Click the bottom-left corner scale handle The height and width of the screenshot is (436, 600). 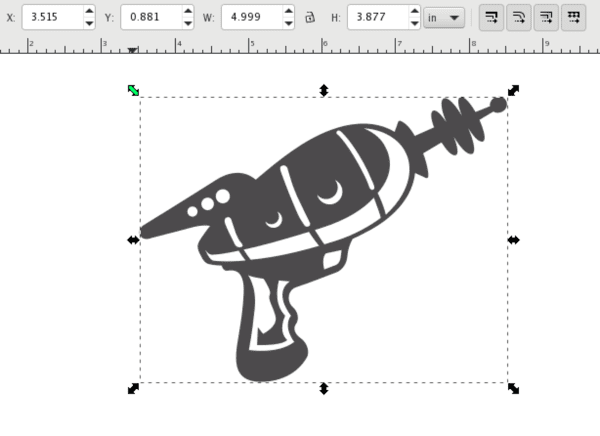133,389
